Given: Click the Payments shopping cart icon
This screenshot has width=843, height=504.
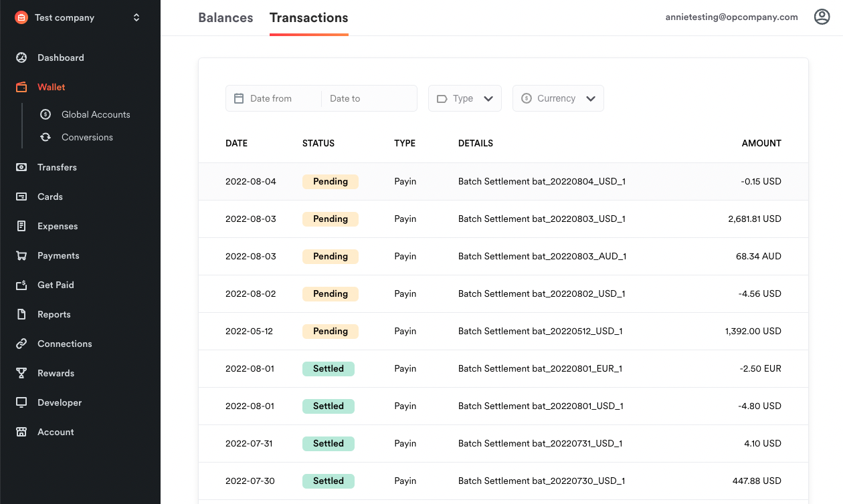Looking at the screenshot, I should pos(21,255).
